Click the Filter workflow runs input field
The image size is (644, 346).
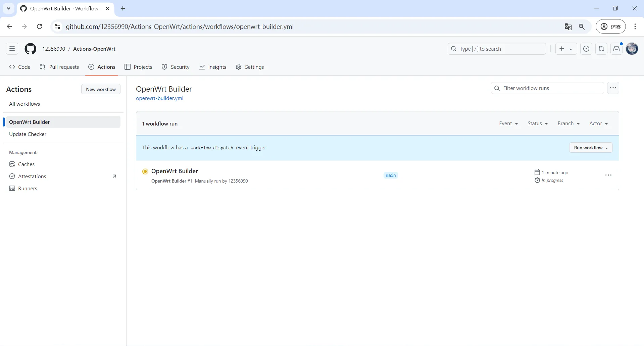[x=546, y=88]
